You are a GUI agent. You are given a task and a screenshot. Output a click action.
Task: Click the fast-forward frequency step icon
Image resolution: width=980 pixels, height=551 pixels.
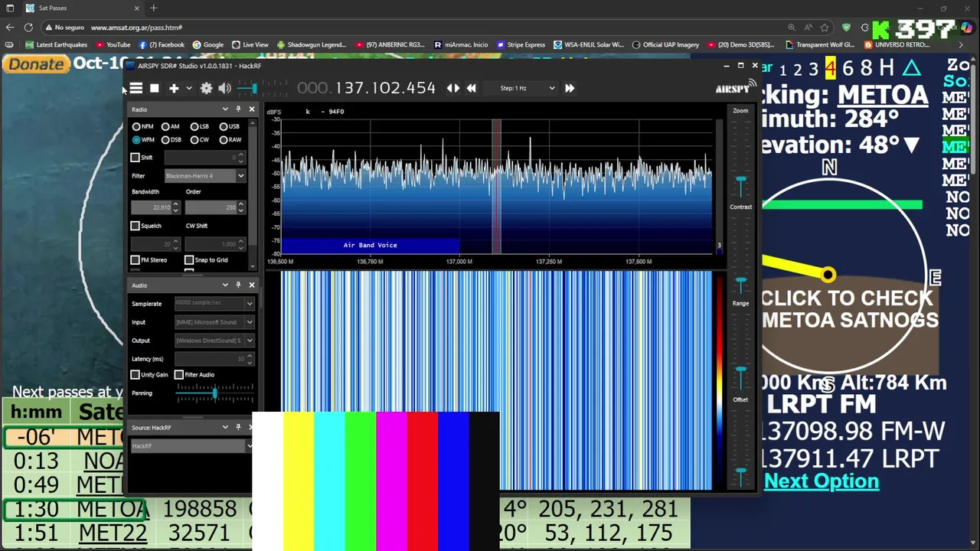(570, 88)
